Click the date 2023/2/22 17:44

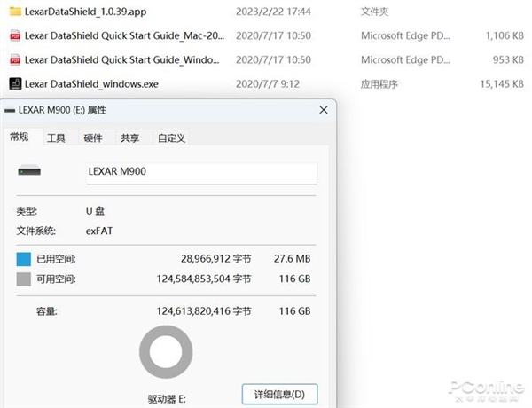[x=273, y=12]
